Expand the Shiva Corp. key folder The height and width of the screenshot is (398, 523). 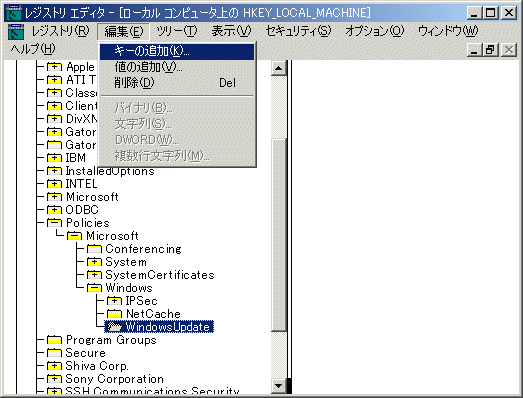pyautogui.click(x=54, y=366)
